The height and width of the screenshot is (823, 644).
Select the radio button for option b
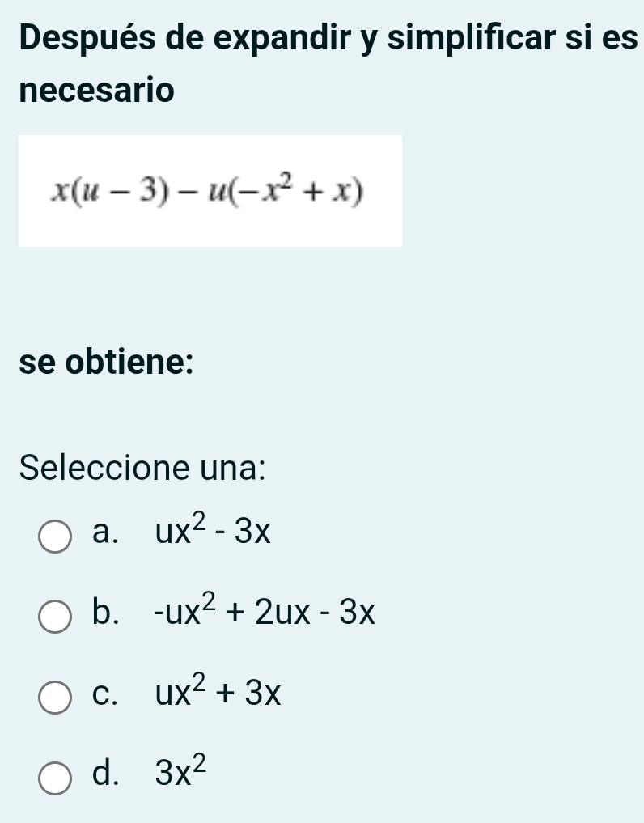55,620
